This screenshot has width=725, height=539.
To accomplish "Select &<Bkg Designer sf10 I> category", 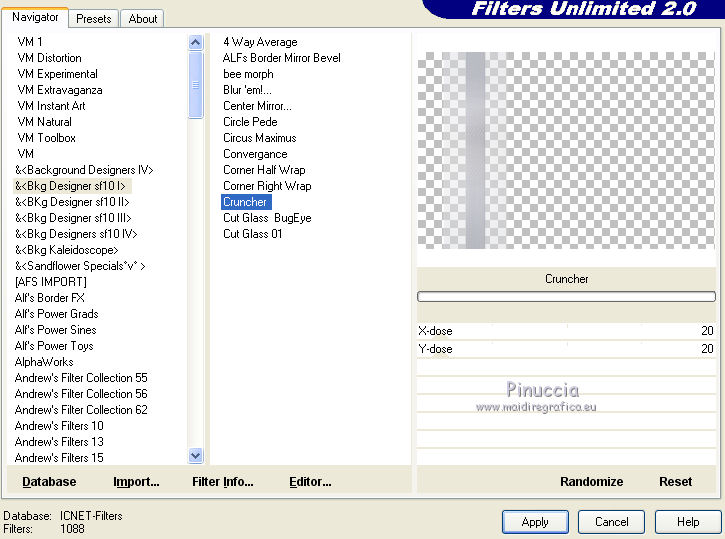I will 70,186.
